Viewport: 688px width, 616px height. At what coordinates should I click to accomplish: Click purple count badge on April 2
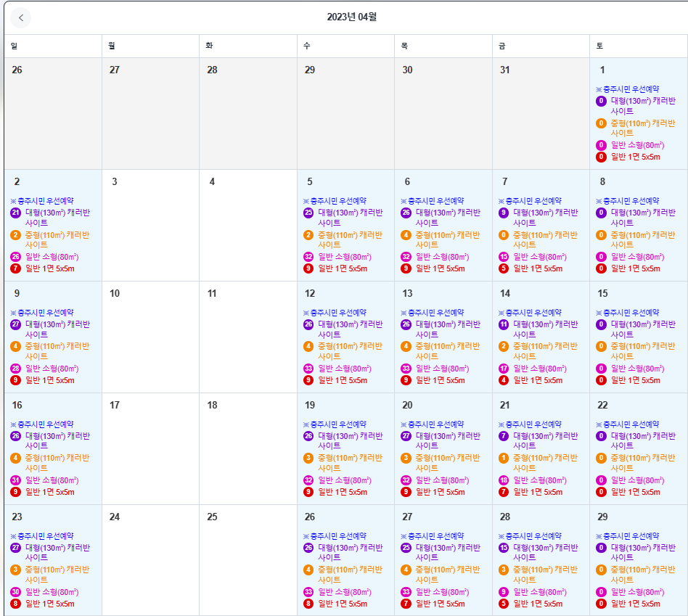point(16,213)
